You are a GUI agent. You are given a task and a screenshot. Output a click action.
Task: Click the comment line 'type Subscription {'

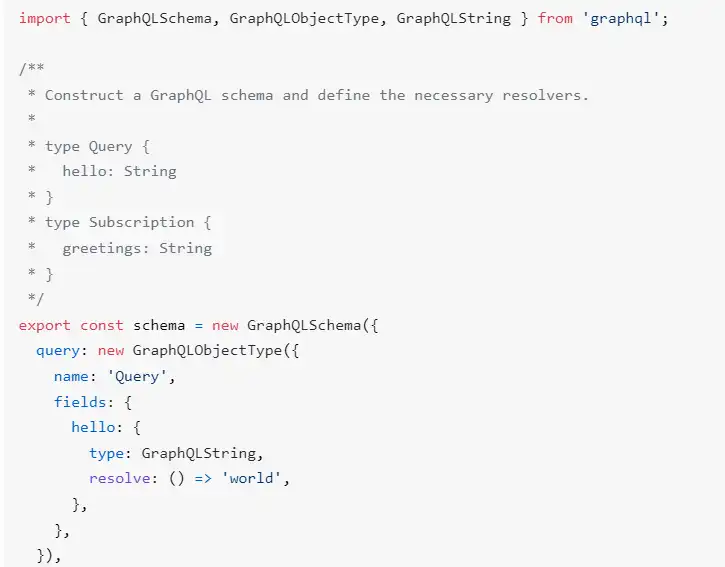pyautogui.click(x=128, y=222)
